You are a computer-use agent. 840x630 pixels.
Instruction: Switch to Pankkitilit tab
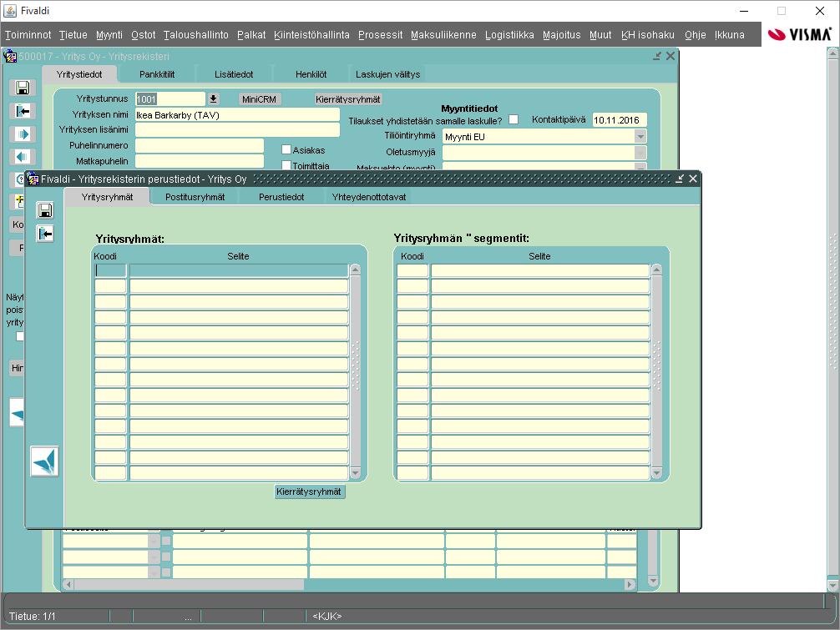coord(157,74)
